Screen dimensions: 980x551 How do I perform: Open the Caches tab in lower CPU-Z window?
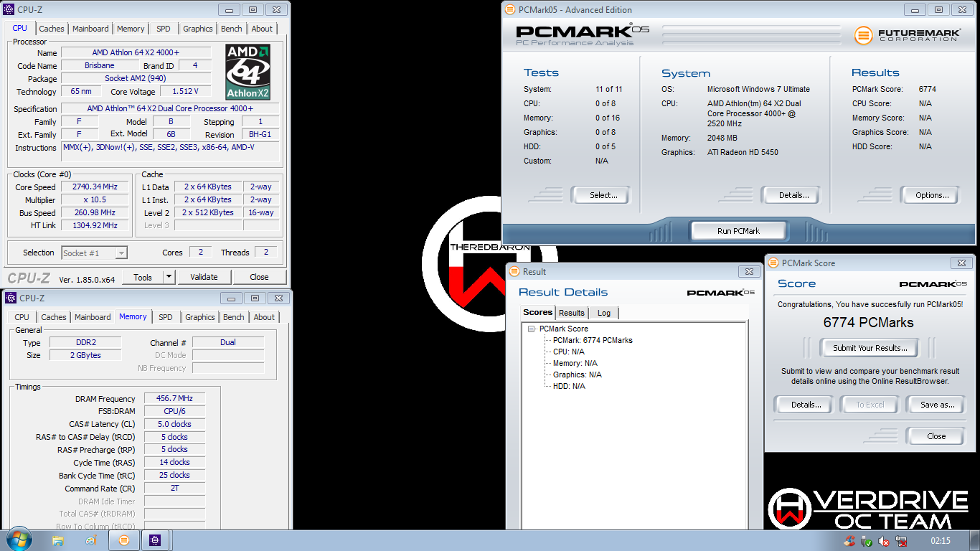pos(54,317)
